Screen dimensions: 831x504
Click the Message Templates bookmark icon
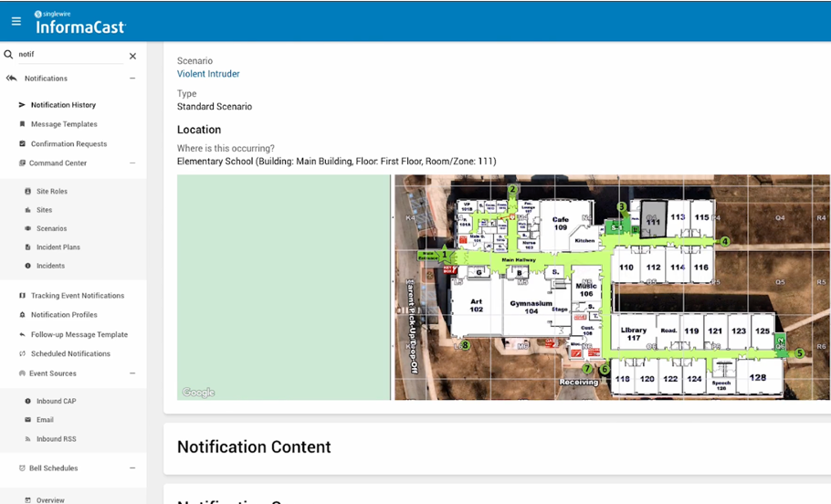click(x=22, y=124)
